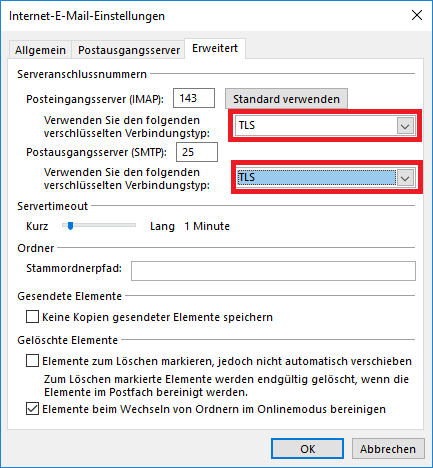
Task: Open the Postausgangsserver tab
Action: tap(129, 50)
